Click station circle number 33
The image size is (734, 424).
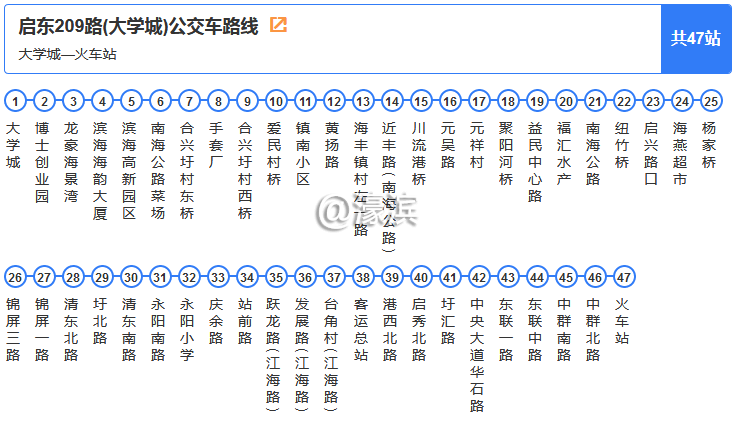(x=217, y=277)
